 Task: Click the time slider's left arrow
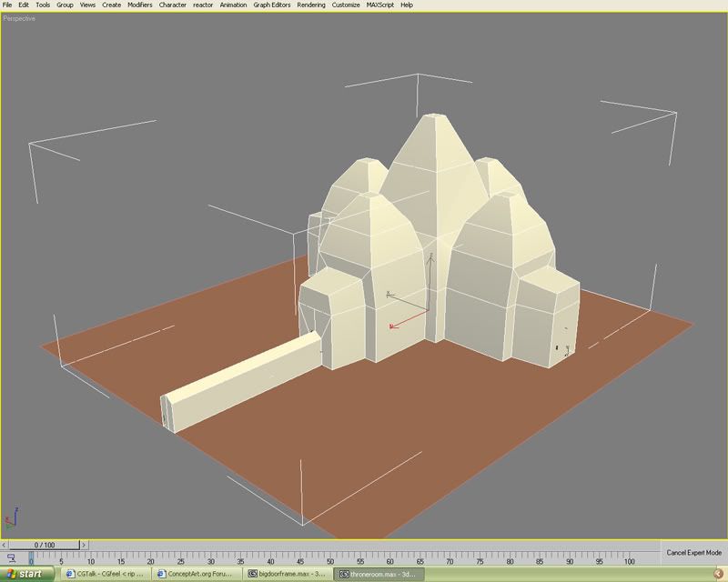point(5,544)
